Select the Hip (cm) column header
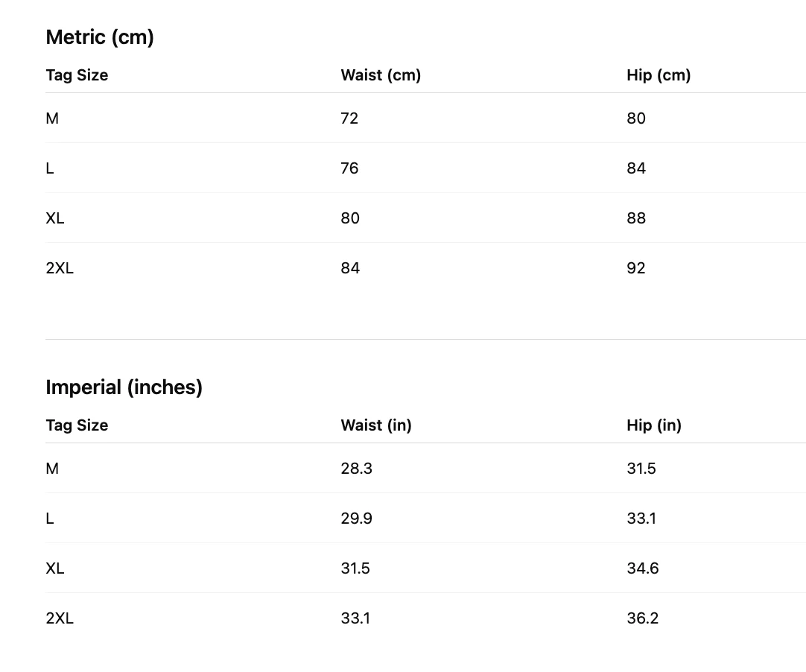The width and height of the screenshot is (806, 672). click(659, 75)
